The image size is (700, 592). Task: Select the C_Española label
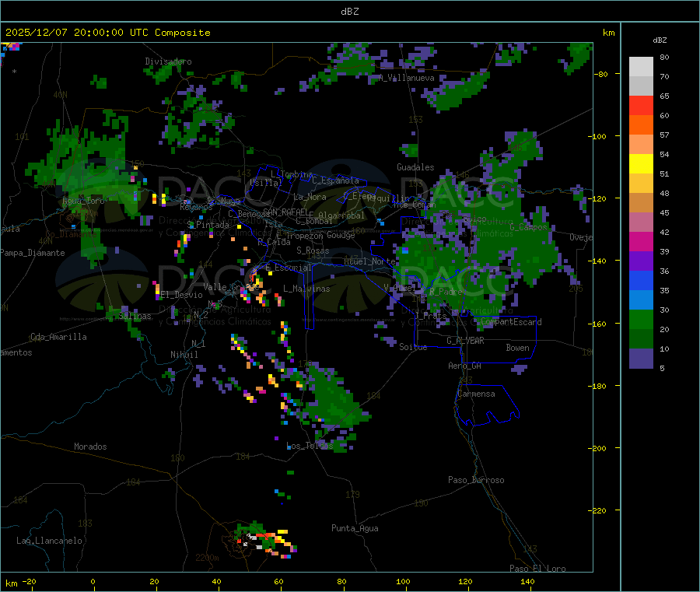[x=335, y=180]
